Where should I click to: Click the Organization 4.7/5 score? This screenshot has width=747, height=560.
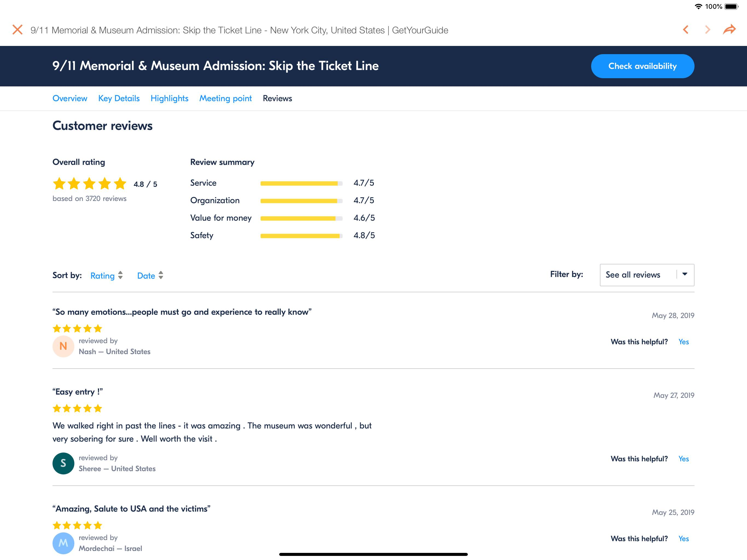(364, 200)
